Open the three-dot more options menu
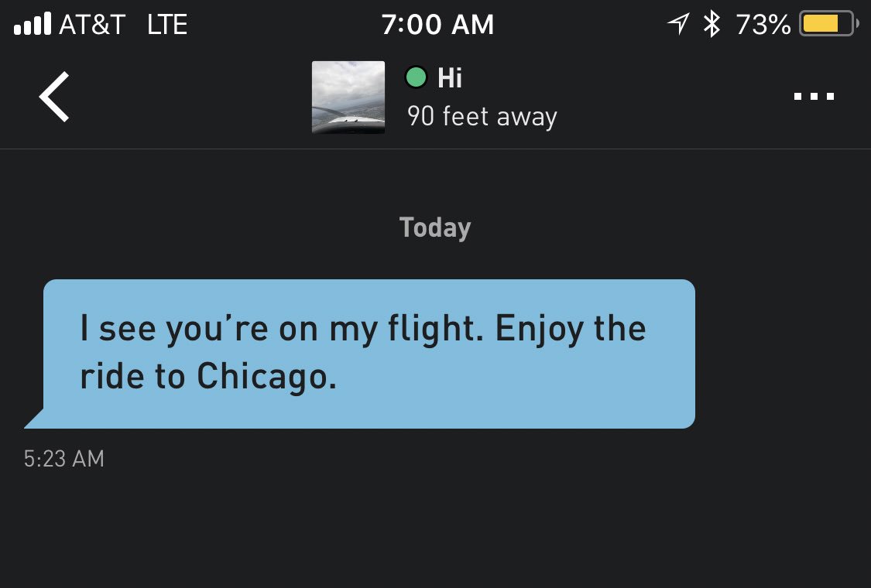 [x=814, y=97]
